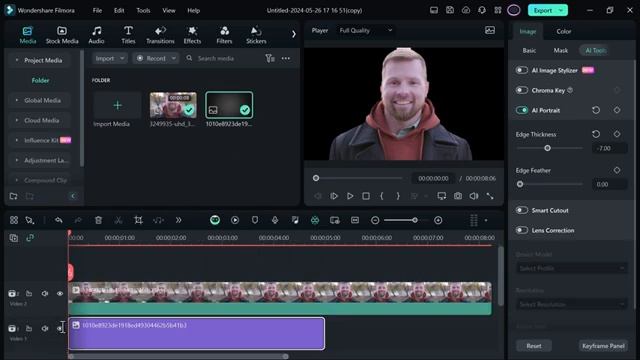Enable the Chroma Key switch
Screen dimensions: 640x360
(522, 90)
